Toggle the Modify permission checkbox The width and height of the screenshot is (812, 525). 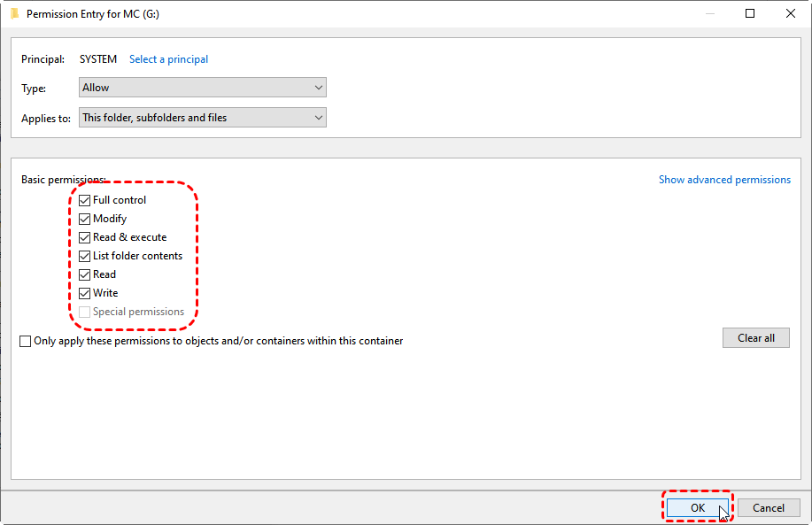85,219
